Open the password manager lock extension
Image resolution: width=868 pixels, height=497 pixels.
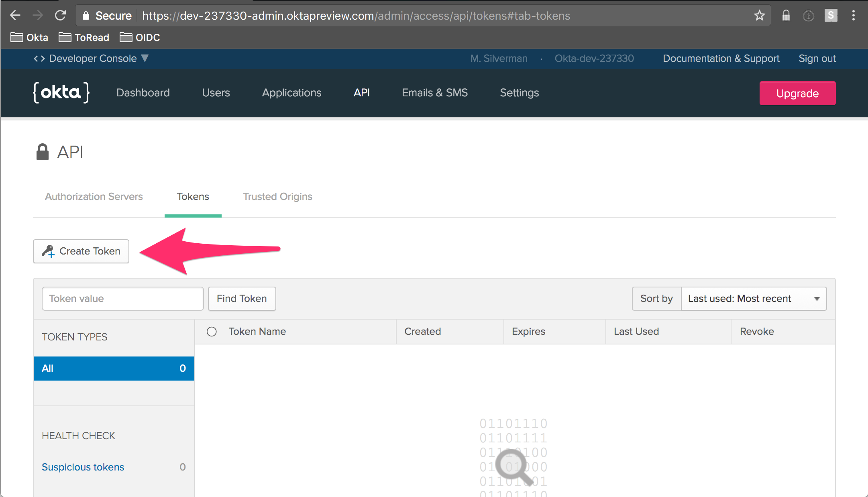click(786, 16)
